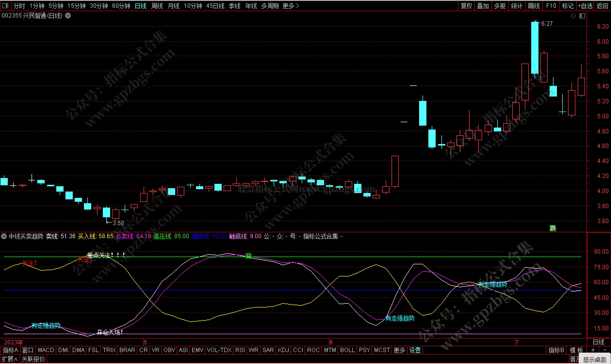Screen dimensions: 611x364
Task: Apply the DMI indicator
Action: coord(63,350)
